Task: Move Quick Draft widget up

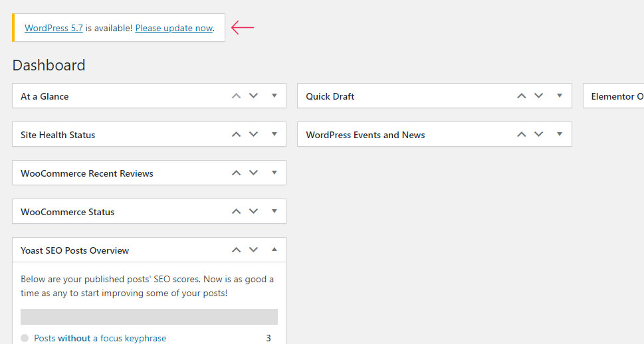Action: (x=522, y=96)
